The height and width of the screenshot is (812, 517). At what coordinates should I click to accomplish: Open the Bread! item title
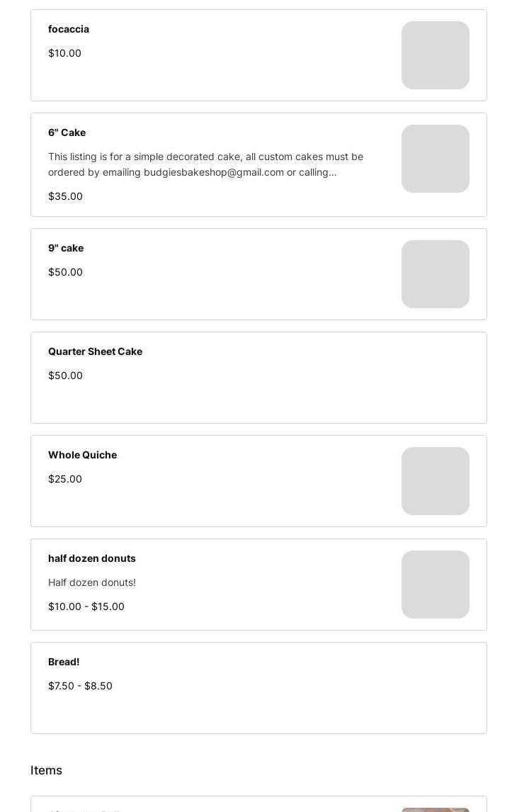coord(64,662)
